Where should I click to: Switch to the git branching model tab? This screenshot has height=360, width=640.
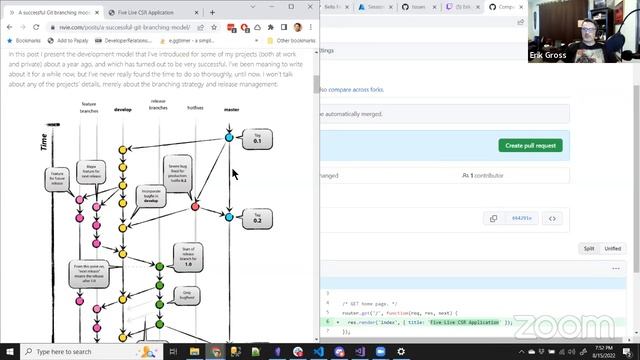53,13
